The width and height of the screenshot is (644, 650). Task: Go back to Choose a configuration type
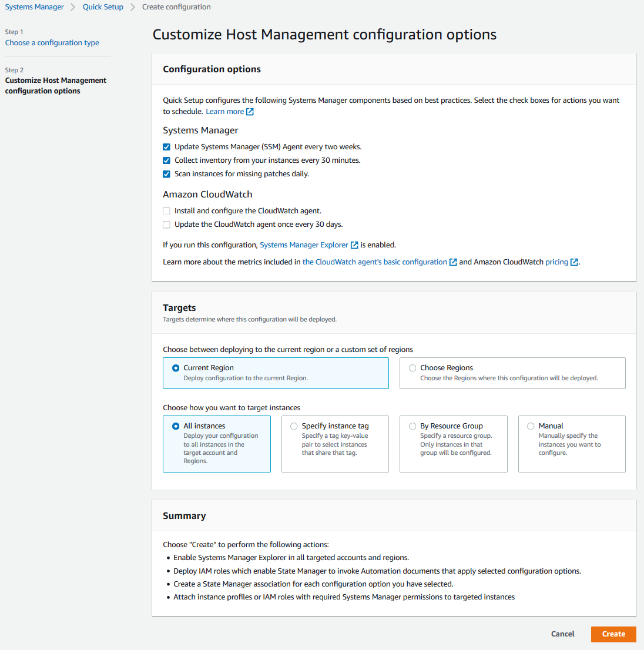(52, 43)
